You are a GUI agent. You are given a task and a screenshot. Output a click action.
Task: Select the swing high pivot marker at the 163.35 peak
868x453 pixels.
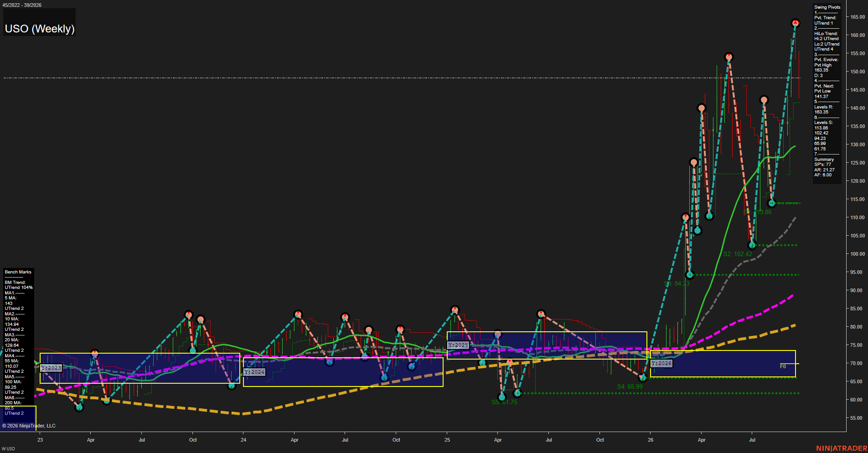coord(795,23)
